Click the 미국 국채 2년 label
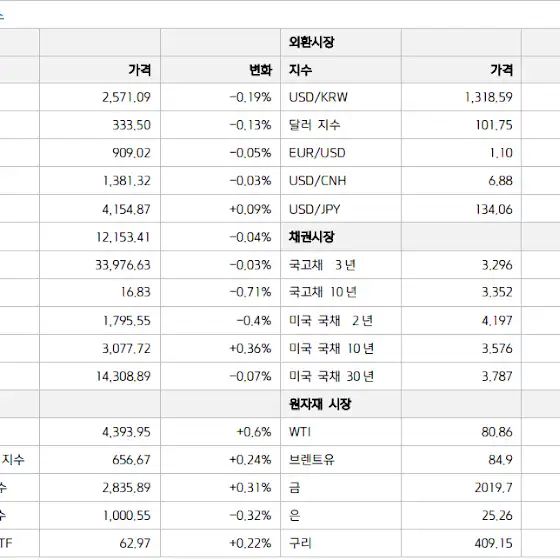The width and height of the screenshot is (560, 560). (331, 321)
